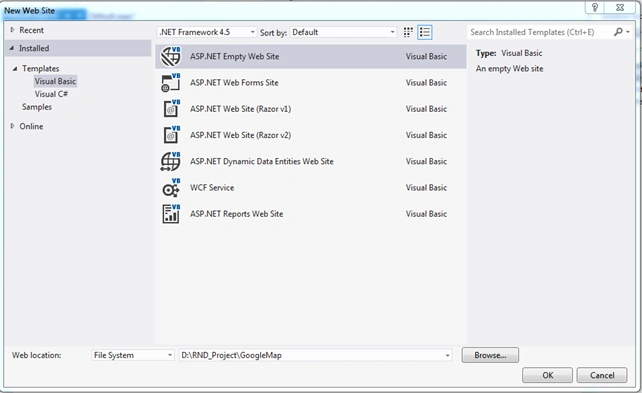Select the Online category label
Image resolution: width=642 pixels, height=393 pixels.
[x=31, y=126]
